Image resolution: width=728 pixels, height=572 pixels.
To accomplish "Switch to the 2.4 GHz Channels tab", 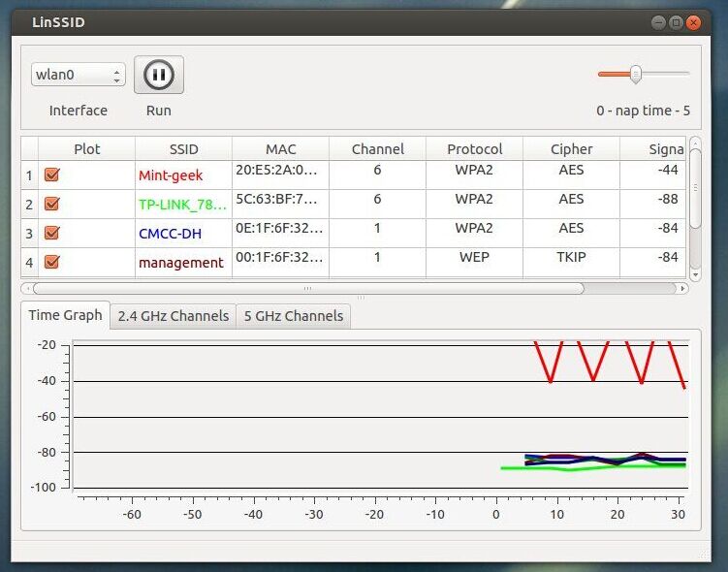I will pos(174,316).
